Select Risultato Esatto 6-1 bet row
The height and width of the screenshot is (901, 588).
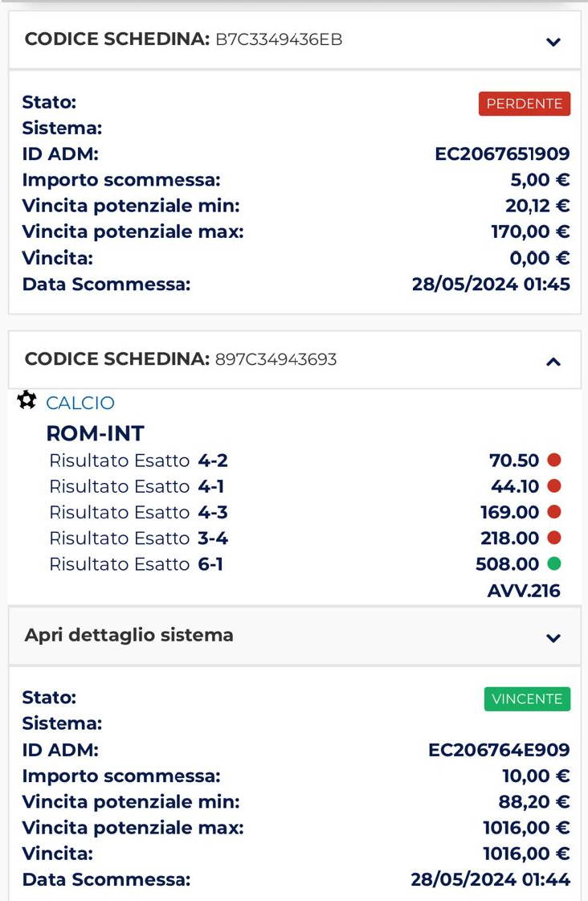(x=304, y=563)
